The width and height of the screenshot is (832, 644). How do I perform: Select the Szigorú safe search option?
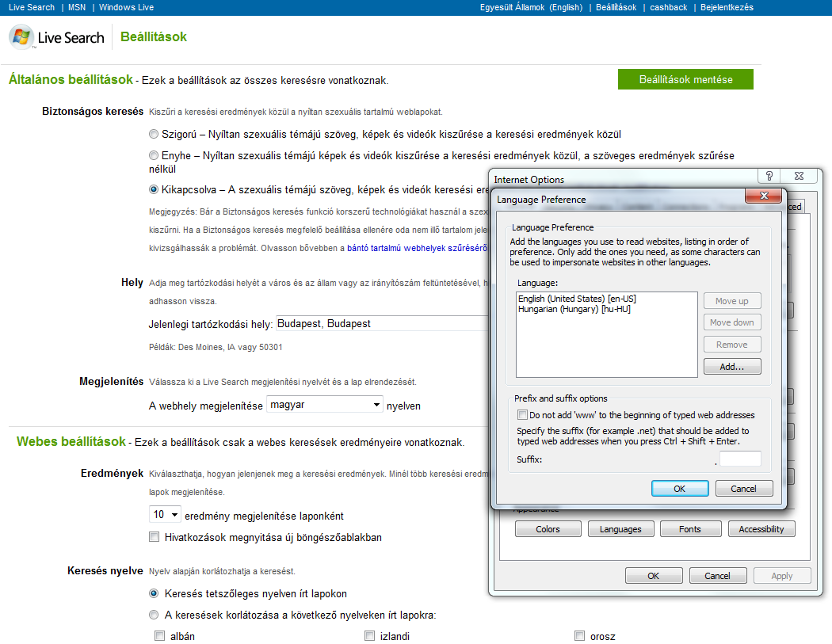pyautogui.click(x=154, y=134)
